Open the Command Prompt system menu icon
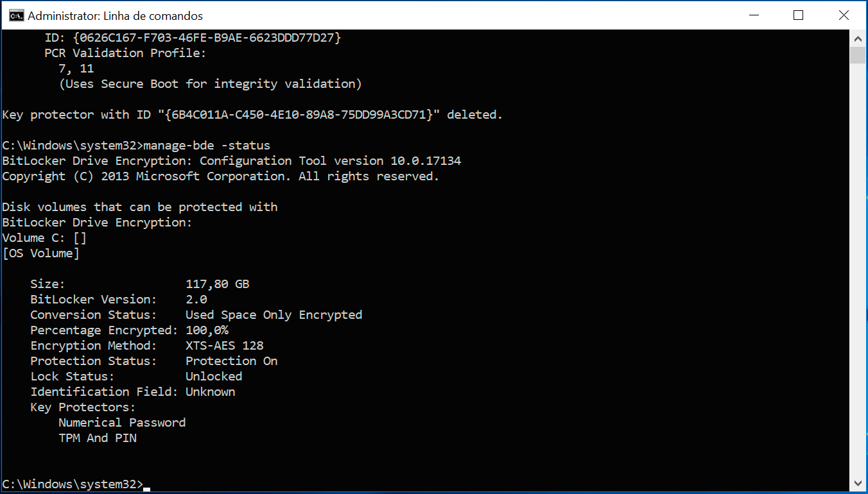The image size is (868, 494). coord(16,15)
